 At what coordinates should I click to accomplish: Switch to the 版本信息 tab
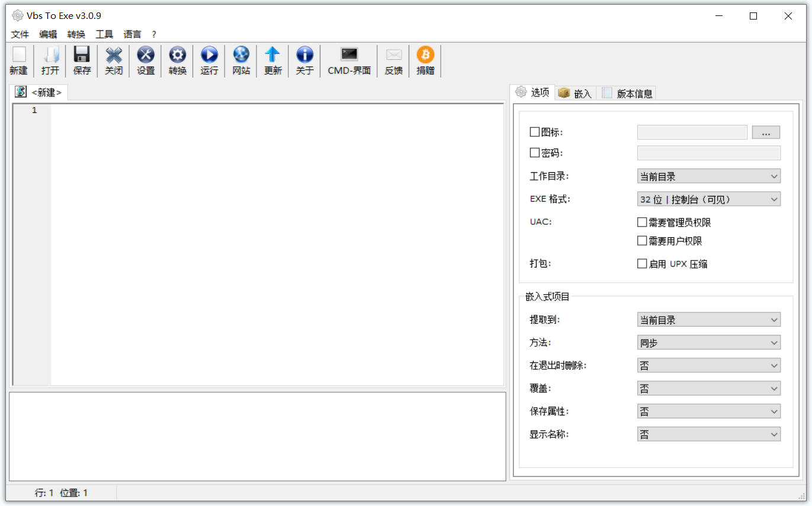[x=627, y=94]
